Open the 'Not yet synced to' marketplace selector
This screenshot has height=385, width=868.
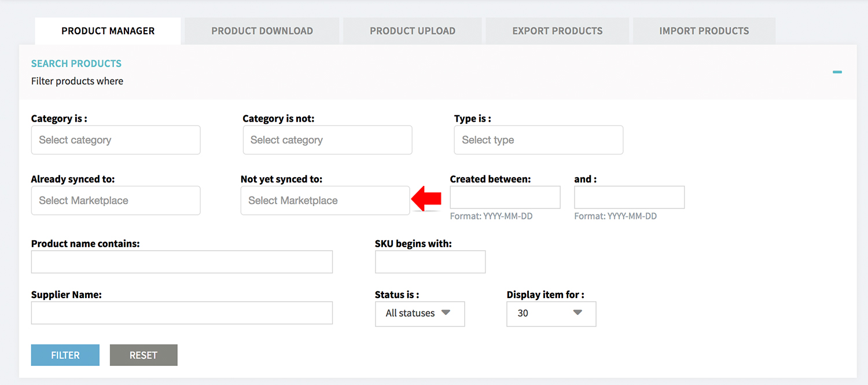[x=325, y=200]
